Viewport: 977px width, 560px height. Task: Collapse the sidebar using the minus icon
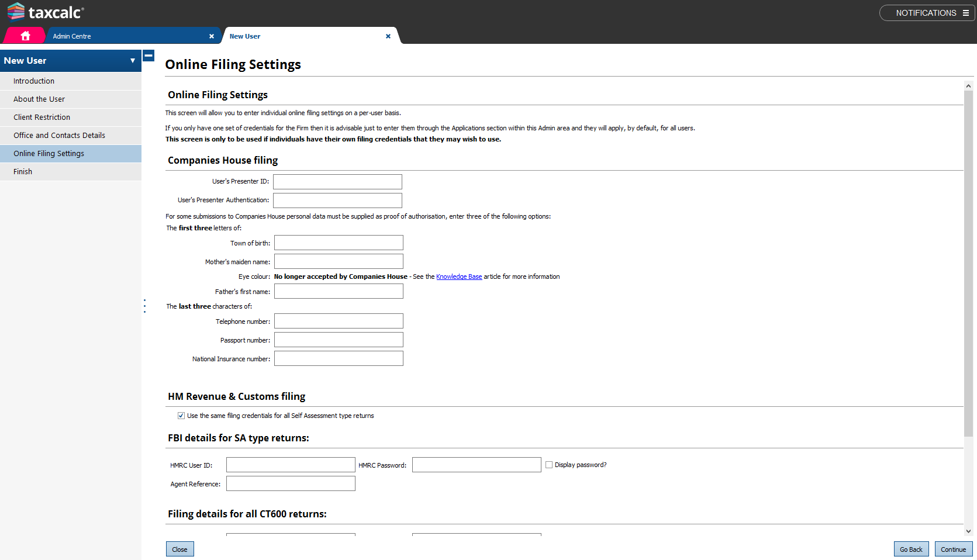[148, 56]
